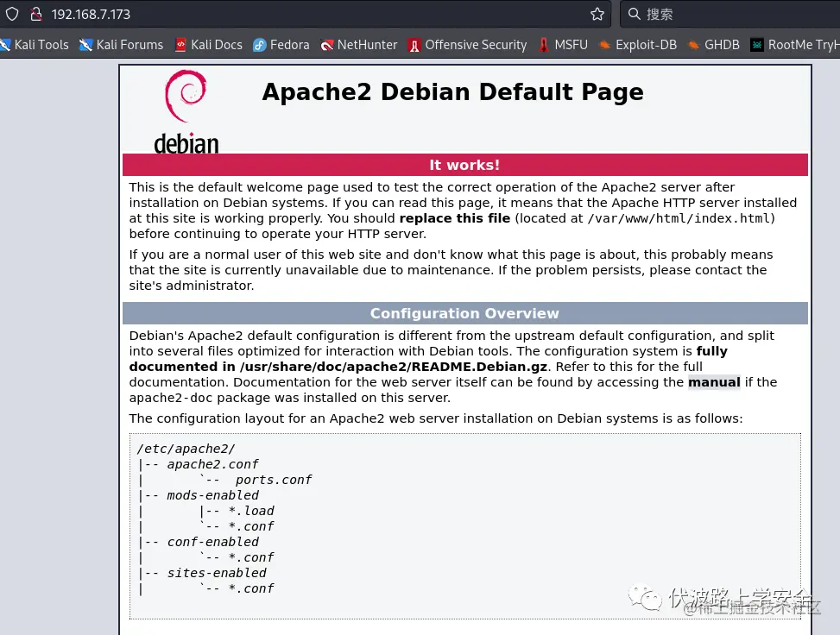
Task: Click sites-enabled in config tree
Action: [217, 573]
